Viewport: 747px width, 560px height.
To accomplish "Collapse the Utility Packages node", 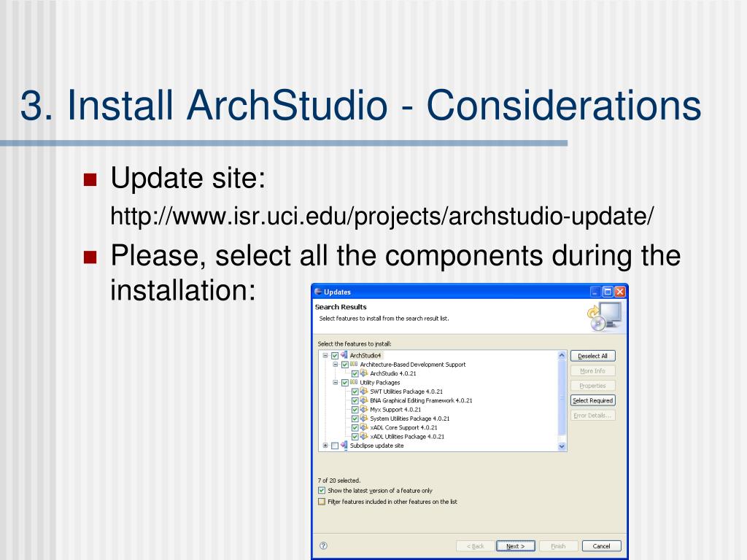I will [x=335, y=382].
